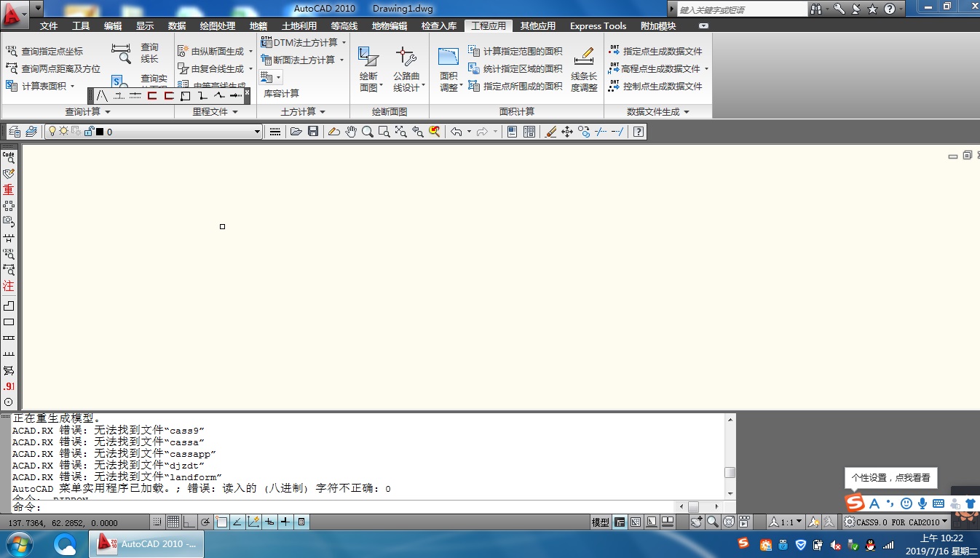Expand 由纵断面生成 dropdown arrow
This screenshot has height=558, width=980.
coord(251,52)
